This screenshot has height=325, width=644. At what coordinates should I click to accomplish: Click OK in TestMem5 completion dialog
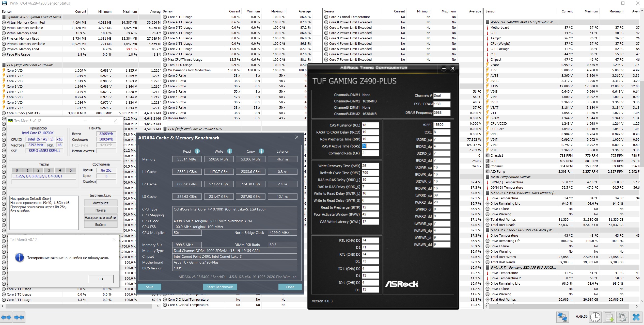pyautogui.click(x=101, y=279)
